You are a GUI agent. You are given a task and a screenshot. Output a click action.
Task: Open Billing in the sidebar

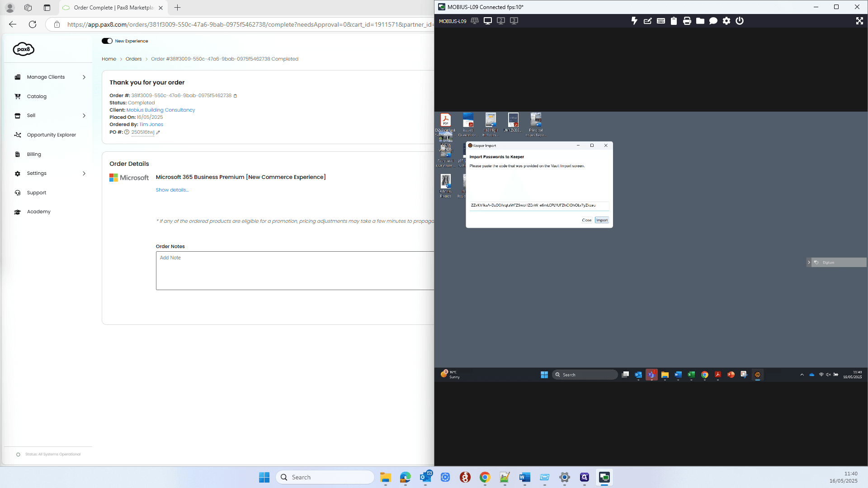coord(34,155)
